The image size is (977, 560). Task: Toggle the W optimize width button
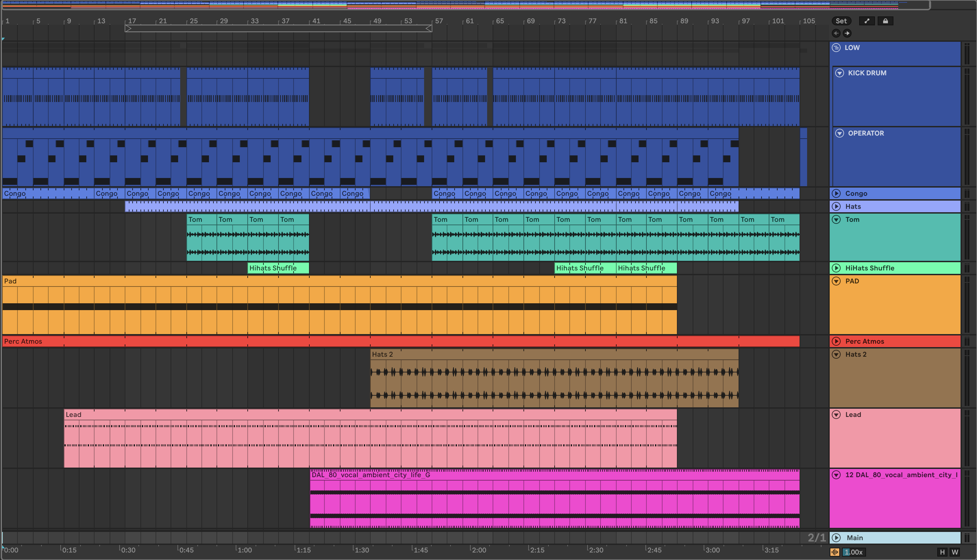(955, 552)
